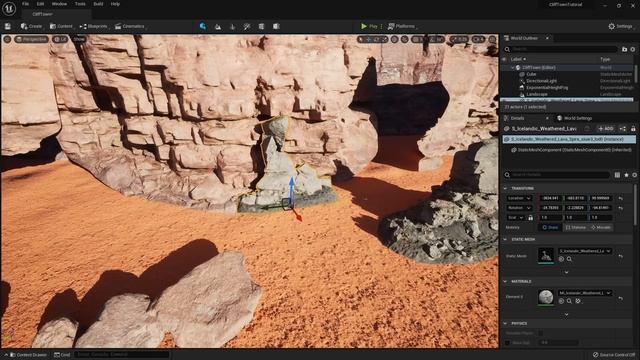Switch to the Mesh Paint brush mode icon
This screenshot has width=640, height=360.
[x=247, y=27]
